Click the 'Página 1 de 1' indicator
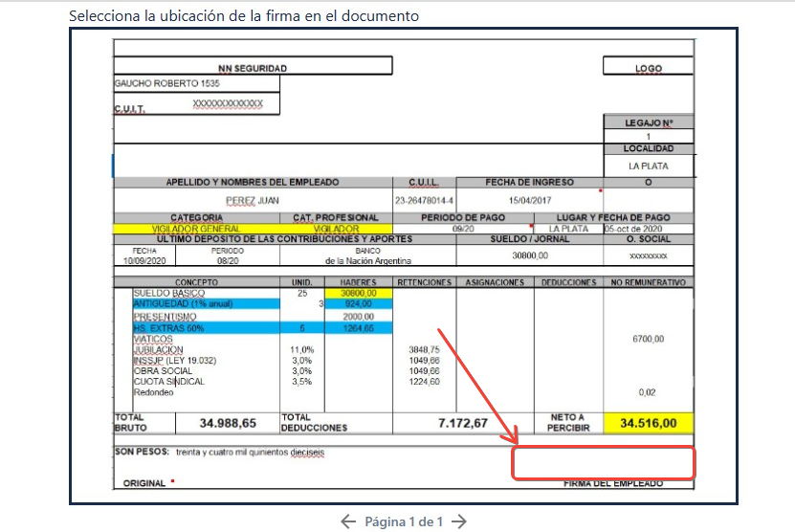Image resolution: width=795 pixels, height=532 pixels. coord(404,521)
